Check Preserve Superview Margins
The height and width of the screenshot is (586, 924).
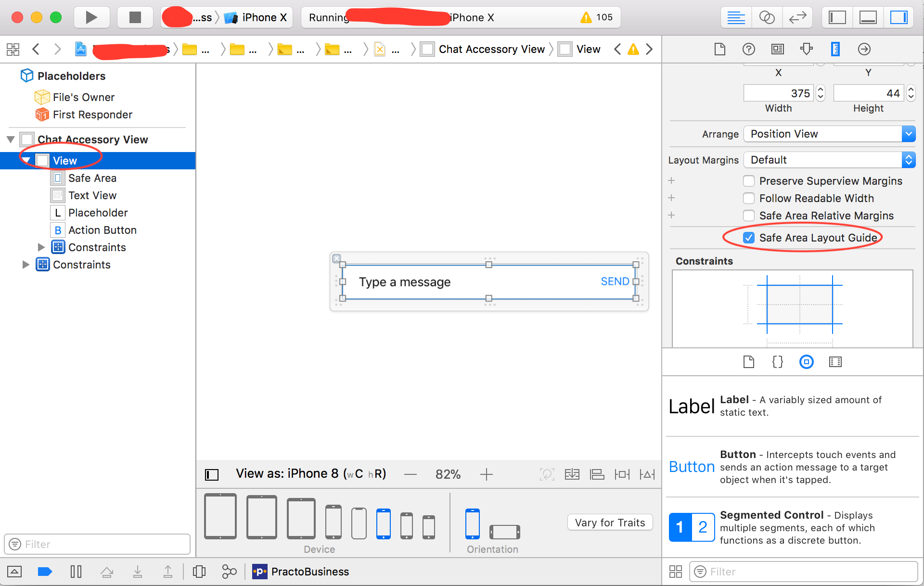(749, 181)
